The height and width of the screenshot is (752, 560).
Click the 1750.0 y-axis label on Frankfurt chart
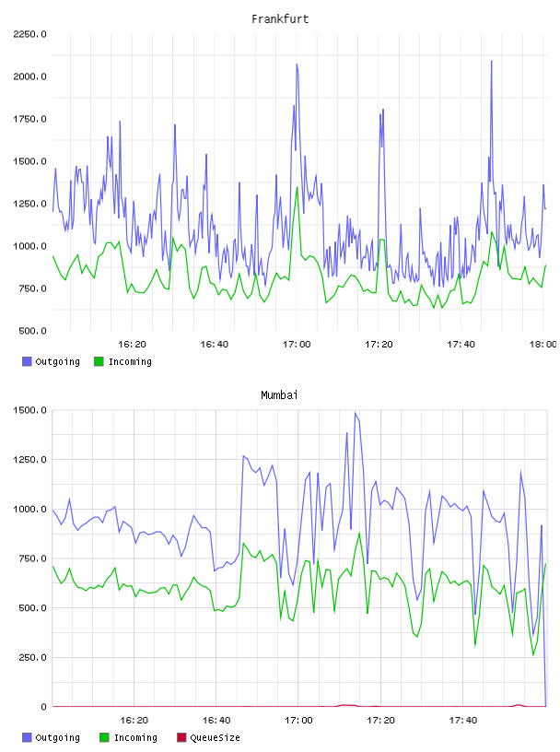click(x=29, y=119)
